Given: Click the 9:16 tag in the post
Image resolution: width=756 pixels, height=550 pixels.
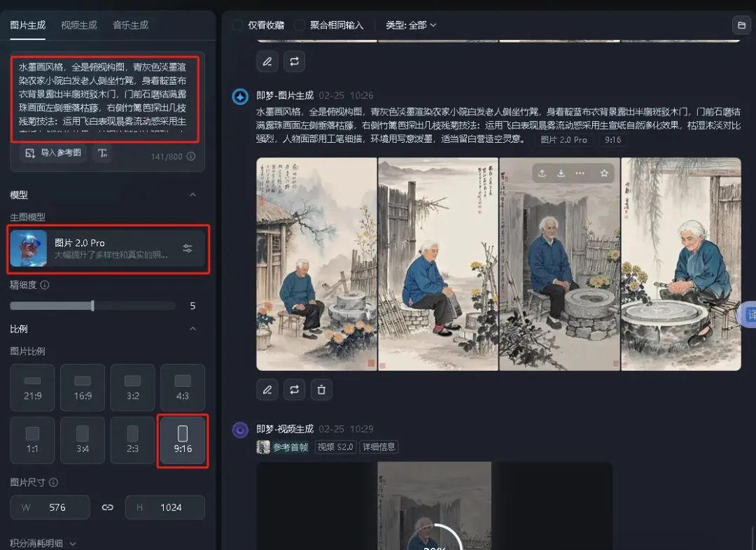Looking at the screenshot, I should (x=612, y=140).
